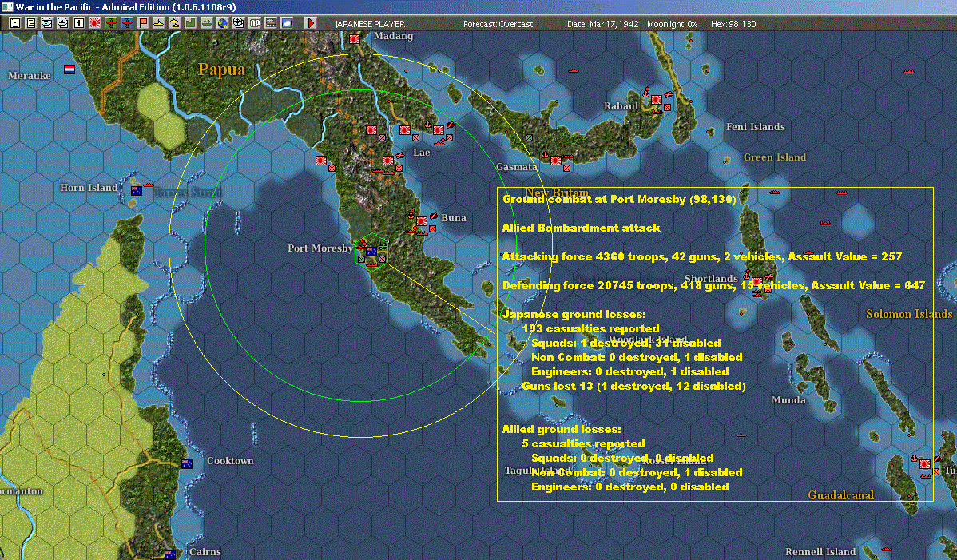Click the Dutch flag at Merauke
The image size is (957, 560).
[x=69, y=69]
